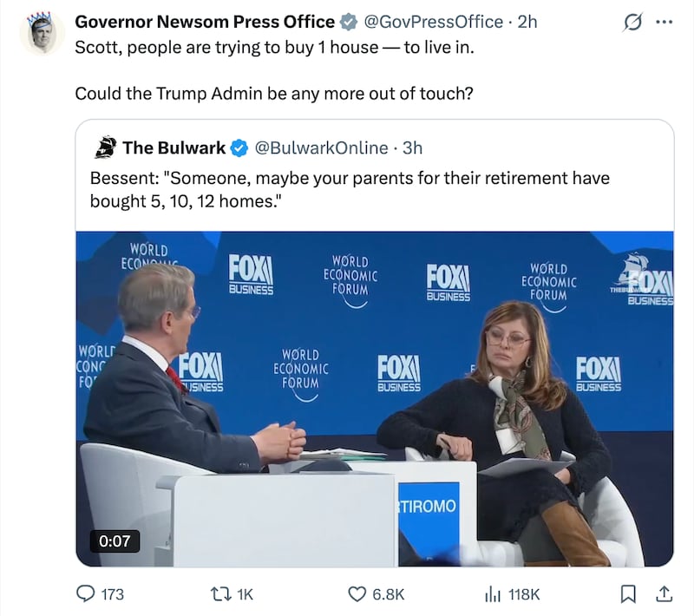The height and width of the screenshot is (616, 694).
Task: Open the view analytics bar chart icon
Action: point(491,594)
